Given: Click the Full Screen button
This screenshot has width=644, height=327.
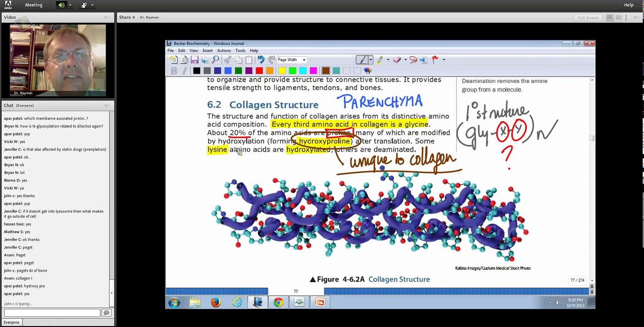Looking at the screenshot, I should (x=588, y=18).
